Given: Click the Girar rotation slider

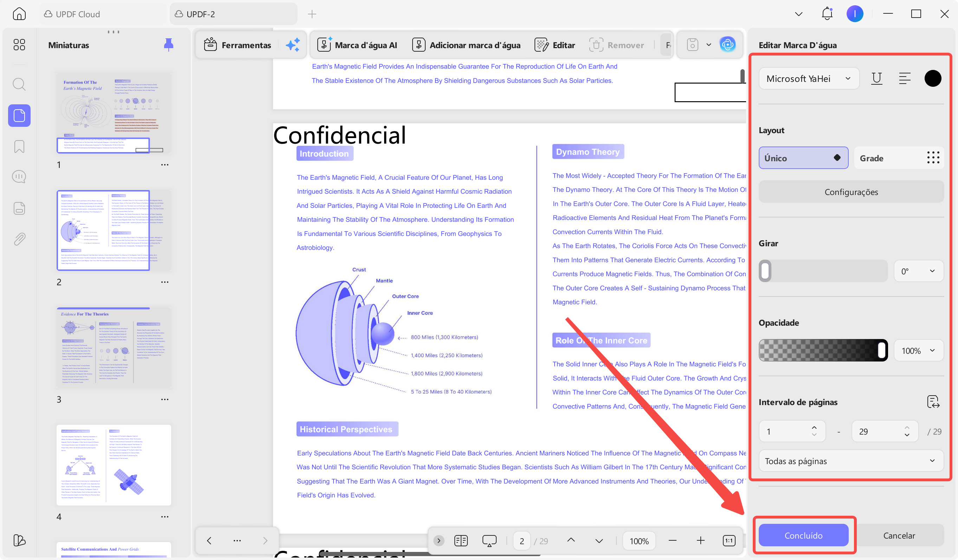Looking at the screenshot, I should coord(823,271).
